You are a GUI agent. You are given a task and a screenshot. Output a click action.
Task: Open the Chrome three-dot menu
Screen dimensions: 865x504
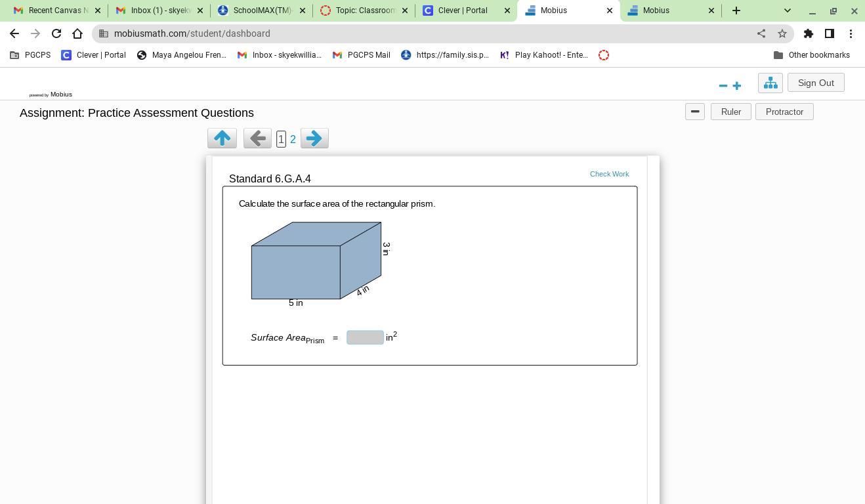pyautogui.click(x=851, y=33)
